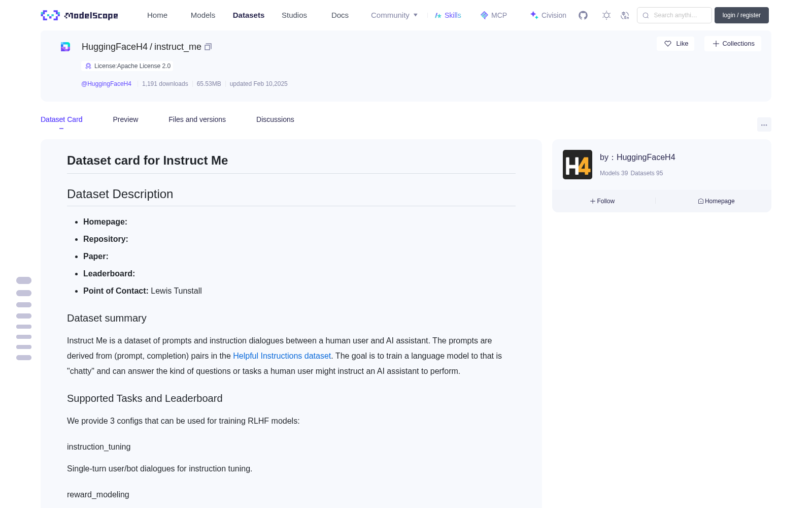Viewport: 812px width, 508px height.
Task: Click the HuggingFaceH4 H4 avatar
Action: [578, 165]
